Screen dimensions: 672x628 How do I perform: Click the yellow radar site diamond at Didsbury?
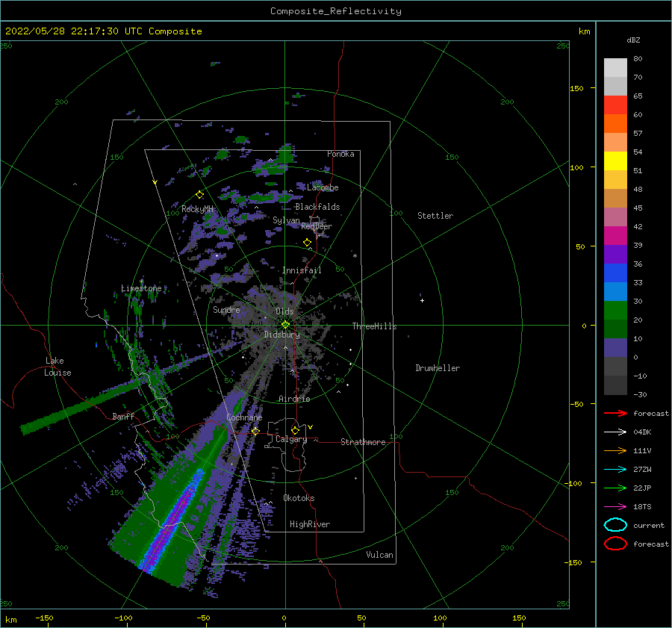[285, 325]
